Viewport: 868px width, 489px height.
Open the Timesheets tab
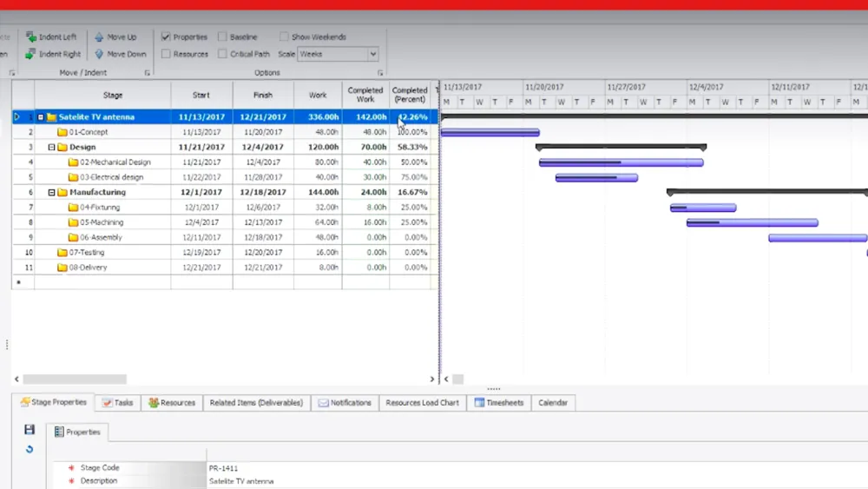point(499,403)
